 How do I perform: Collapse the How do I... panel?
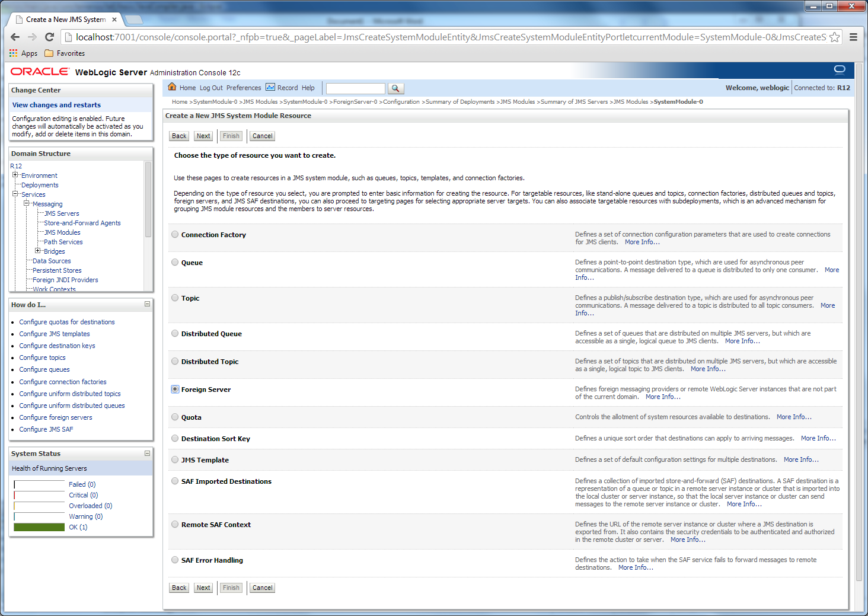coord(147,304)
